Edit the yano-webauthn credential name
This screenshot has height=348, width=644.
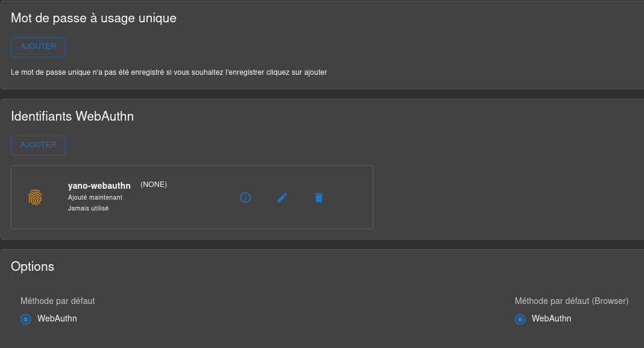pyautogui.click(x=282, y=198)
